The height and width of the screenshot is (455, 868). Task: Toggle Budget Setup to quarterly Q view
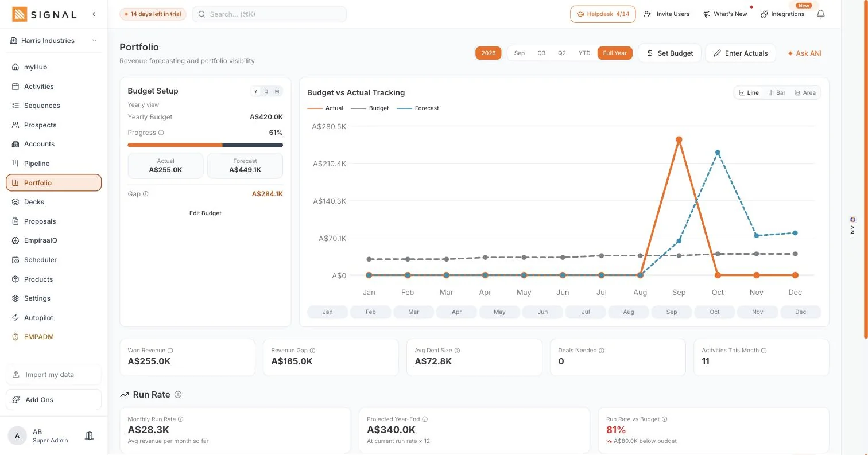tap(266, 91)
